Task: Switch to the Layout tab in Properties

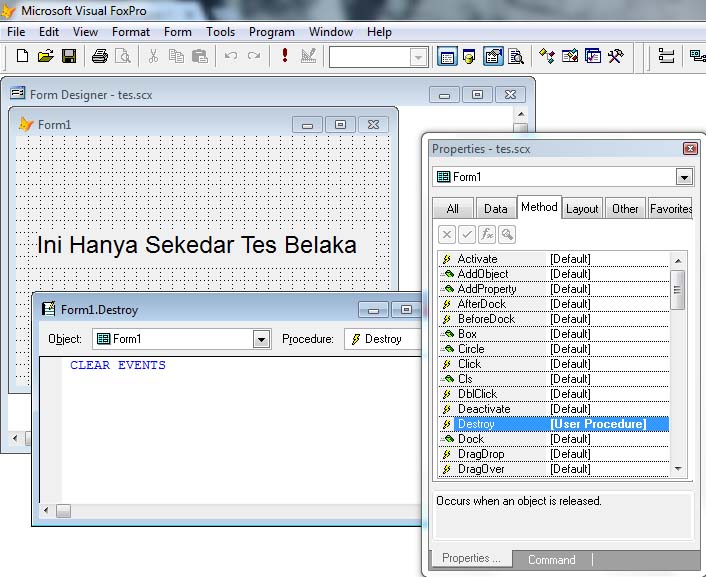Action: 582,209
